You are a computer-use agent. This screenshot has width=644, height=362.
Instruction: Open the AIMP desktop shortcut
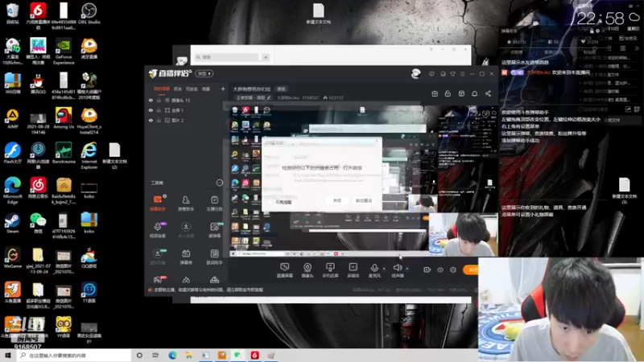click(12, 118)
